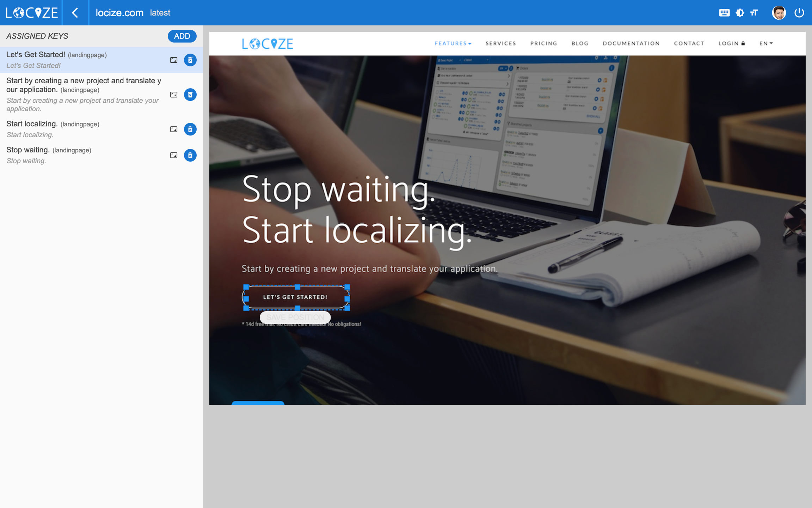Delete the "Stop waiting." assigned key
Screen dimensions: 812x508
click(190, 155)
